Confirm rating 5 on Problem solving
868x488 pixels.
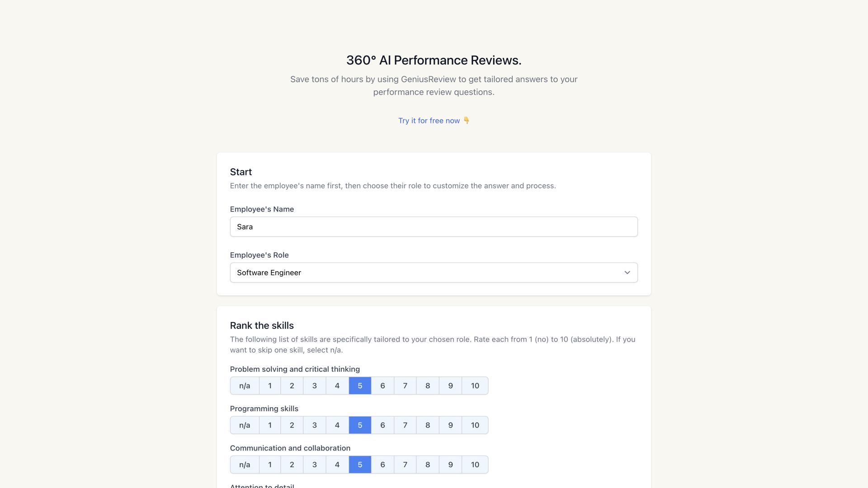tap(360, 385)
